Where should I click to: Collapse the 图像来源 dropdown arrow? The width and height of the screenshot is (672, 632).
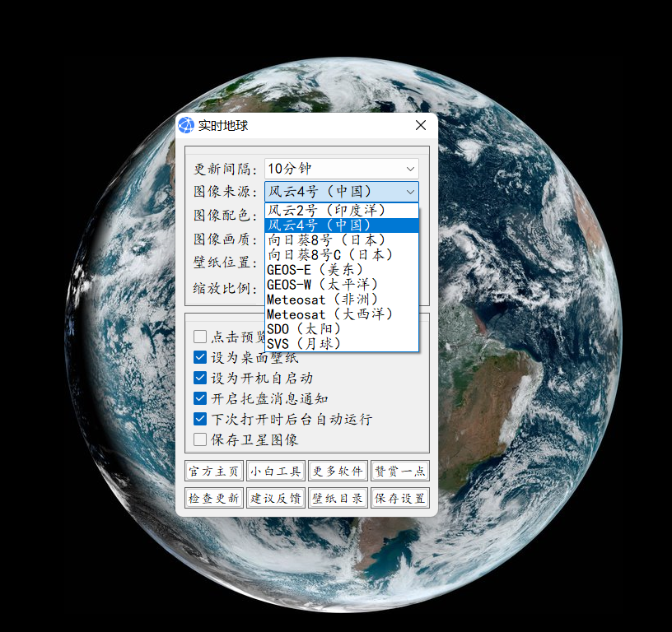[410, 191]
